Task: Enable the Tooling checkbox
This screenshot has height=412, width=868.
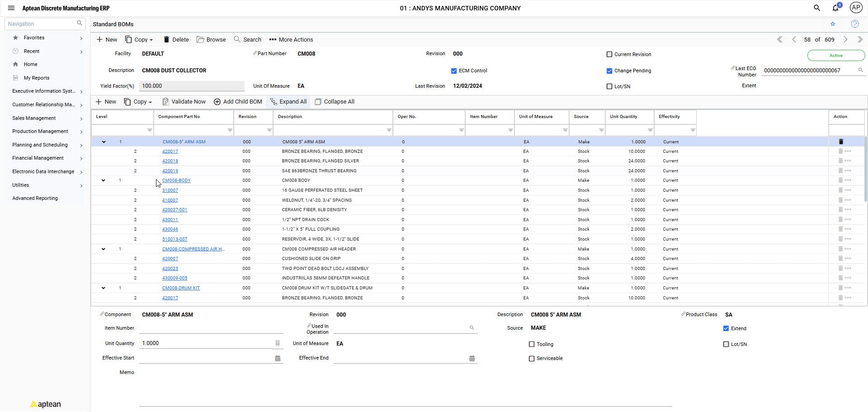Action: pyautogui.click(x=532, y=344)
